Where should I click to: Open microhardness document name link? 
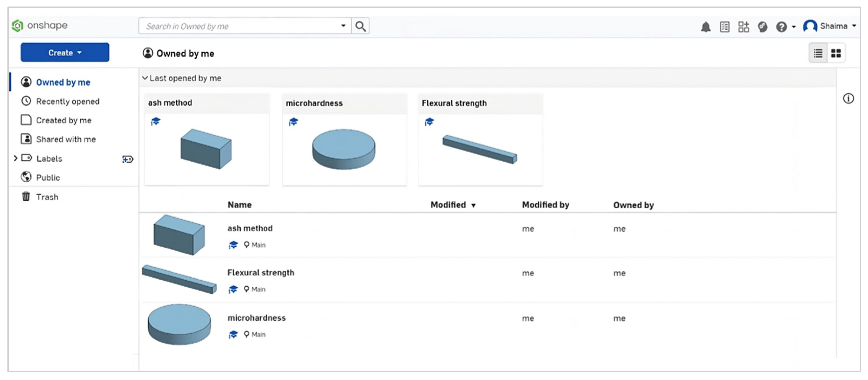(256, 318)
